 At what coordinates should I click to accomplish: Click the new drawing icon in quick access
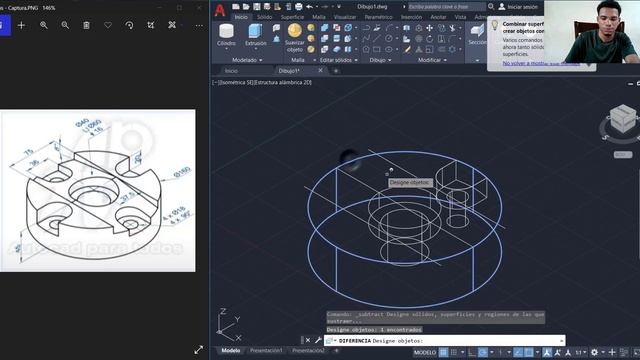[x=236, y=7]
